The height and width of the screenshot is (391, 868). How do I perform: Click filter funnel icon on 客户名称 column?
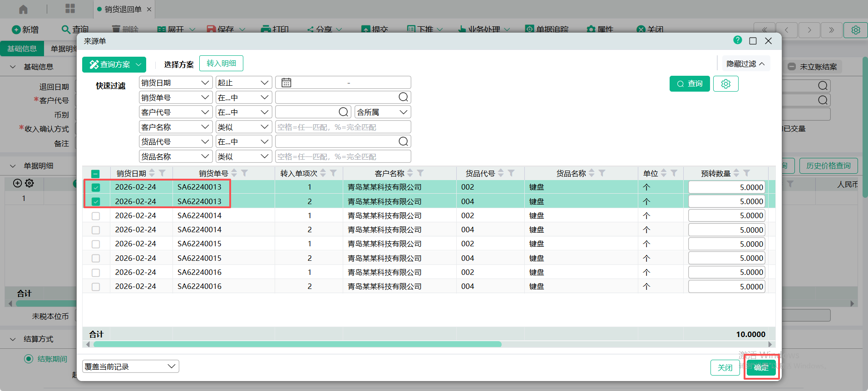[x=420, y=173]
